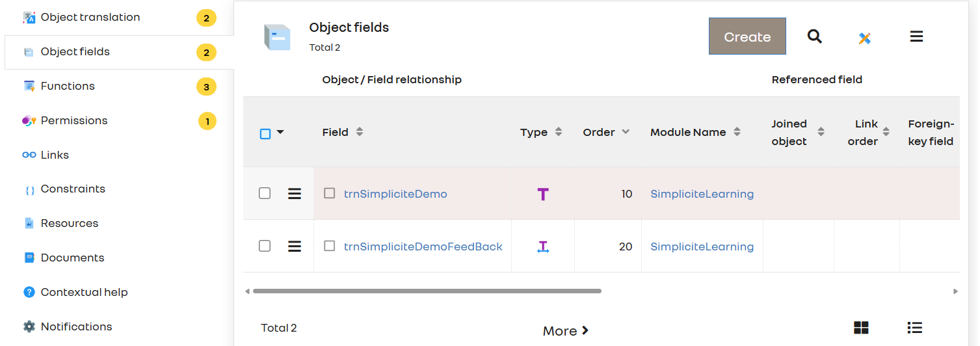Expand the dropdown arrow next to select-all
Viewport: 980px width, 346px height.
pyautogui.click(x=280, y=132)
